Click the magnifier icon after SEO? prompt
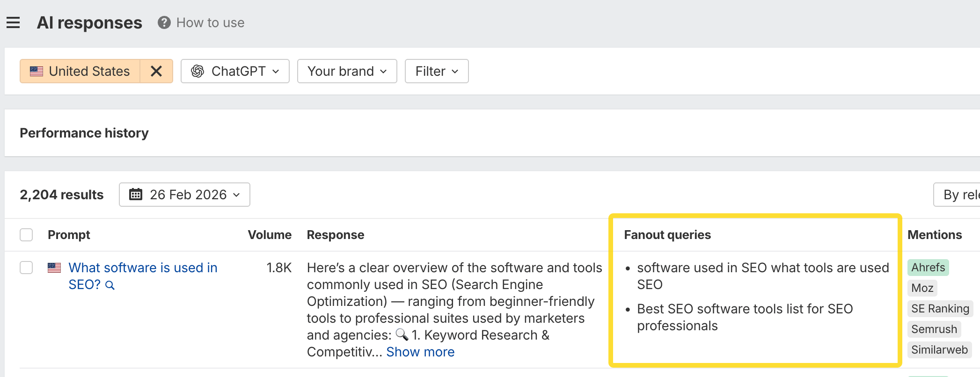This screenshot has height=377, width=980. tap(110, 285)
